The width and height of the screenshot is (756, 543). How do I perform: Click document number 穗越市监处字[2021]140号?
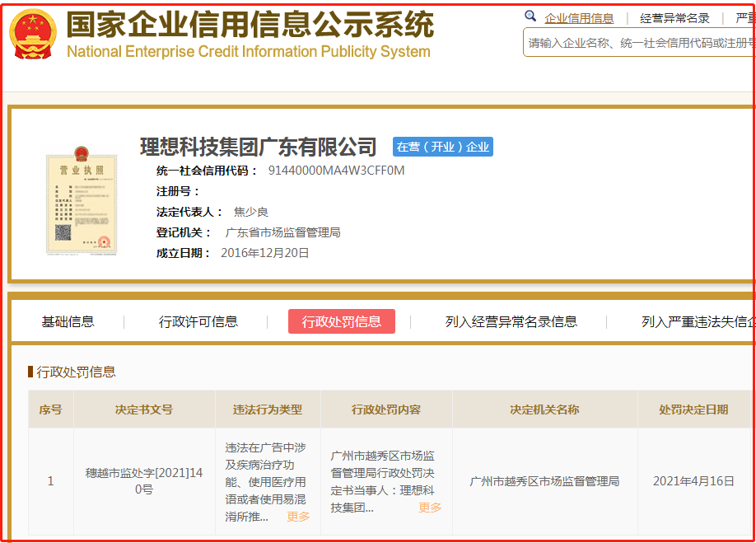click(x=144, y=481)
